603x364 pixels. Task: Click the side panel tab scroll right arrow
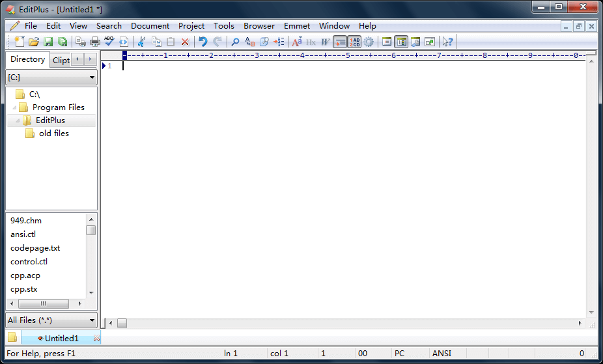point(90,59)
